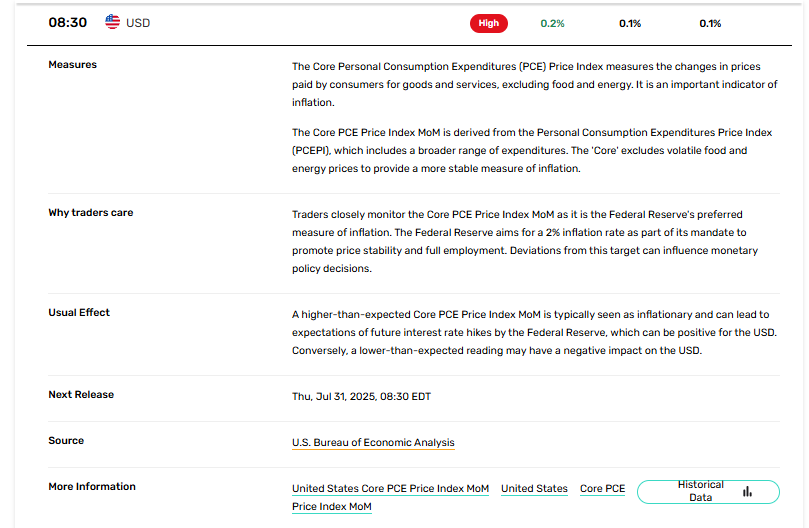809x528 pixels.
Task: Open the link starting with 'Core PCE' after United States
Action: coord(602,489)
